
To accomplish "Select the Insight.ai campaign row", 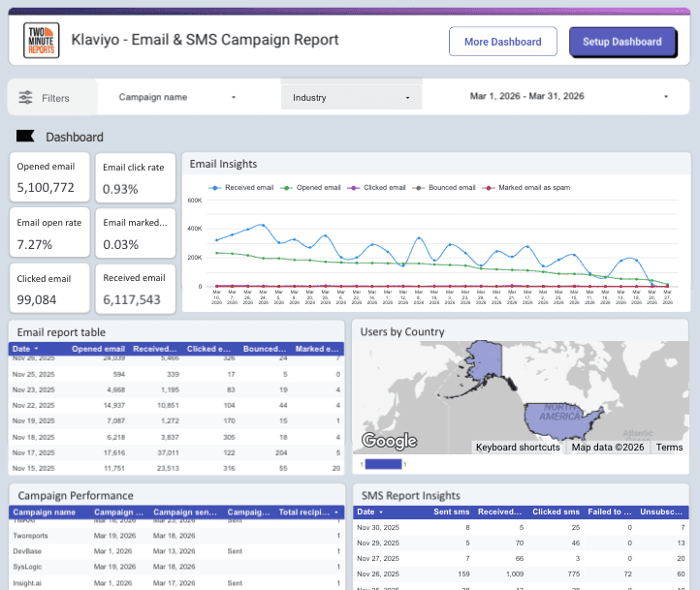I will pyautogui.click(x=176, y=583).
